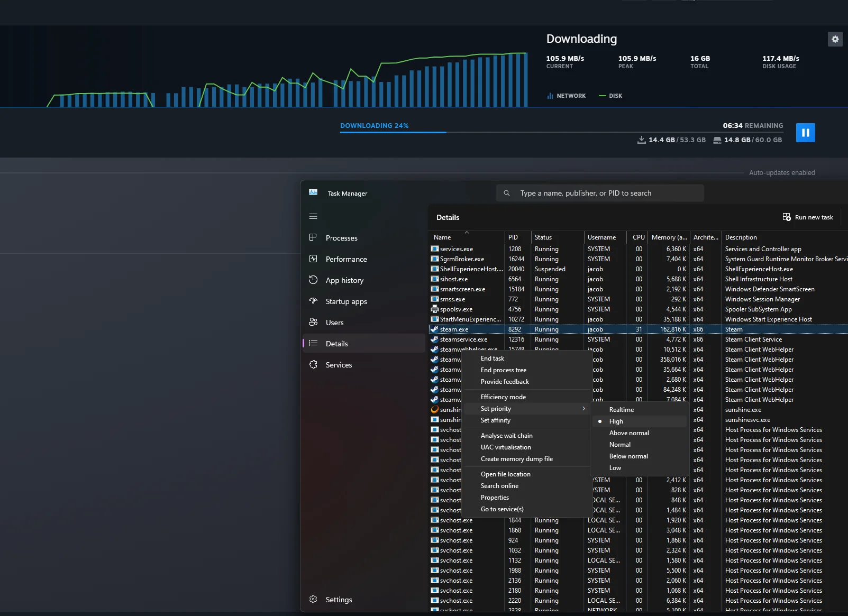Choose Efficiency mode menu entry
848x616 pixels.
click(x=526, y=397)
